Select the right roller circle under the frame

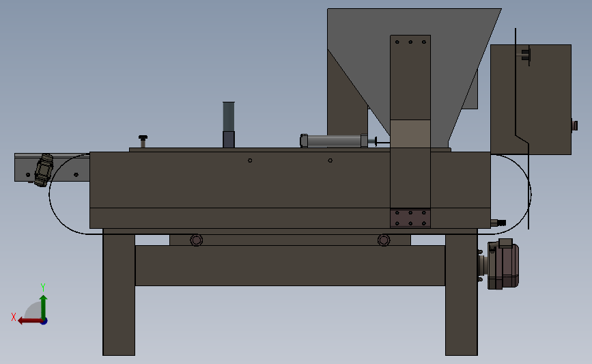coord(384,240)
